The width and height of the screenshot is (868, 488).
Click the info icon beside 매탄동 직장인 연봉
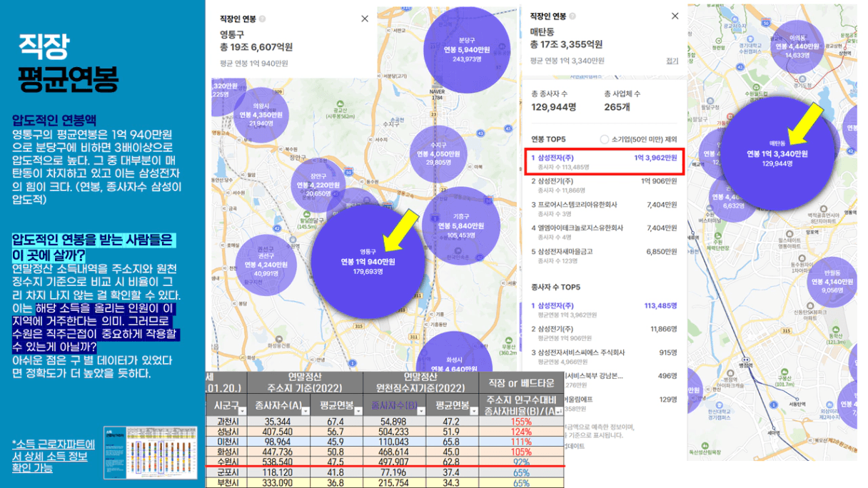[x=572, y=16]
